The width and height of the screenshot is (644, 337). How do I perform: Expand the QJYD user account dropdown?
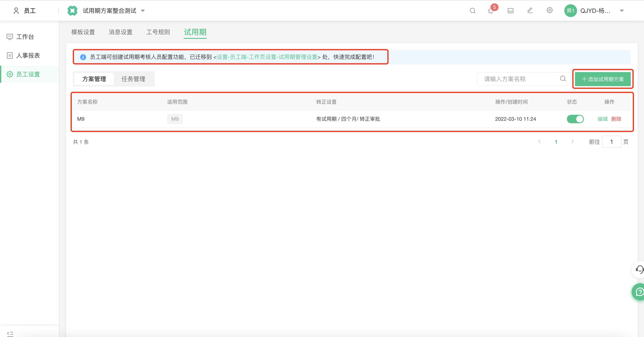coord(622,11)
